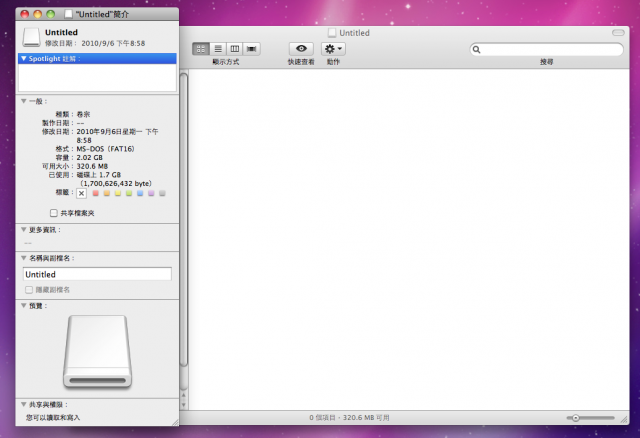Click the Untitled name text field

point(97,274)
